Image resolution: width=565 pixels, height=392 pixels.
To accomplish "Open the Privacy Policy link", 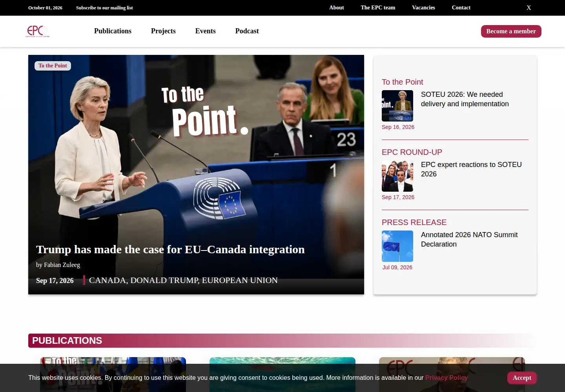I will 447,378.
